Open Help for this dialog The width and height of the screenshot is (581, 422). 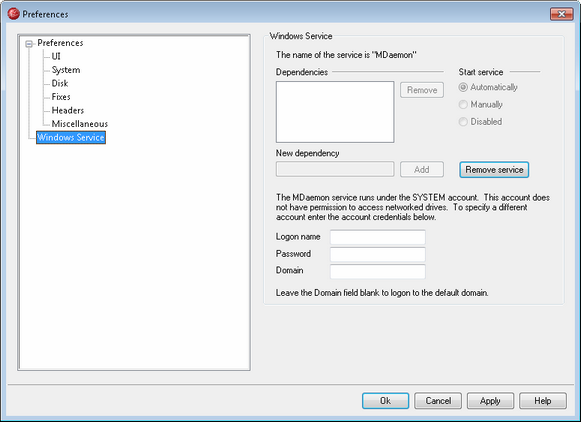coord(542,401)
